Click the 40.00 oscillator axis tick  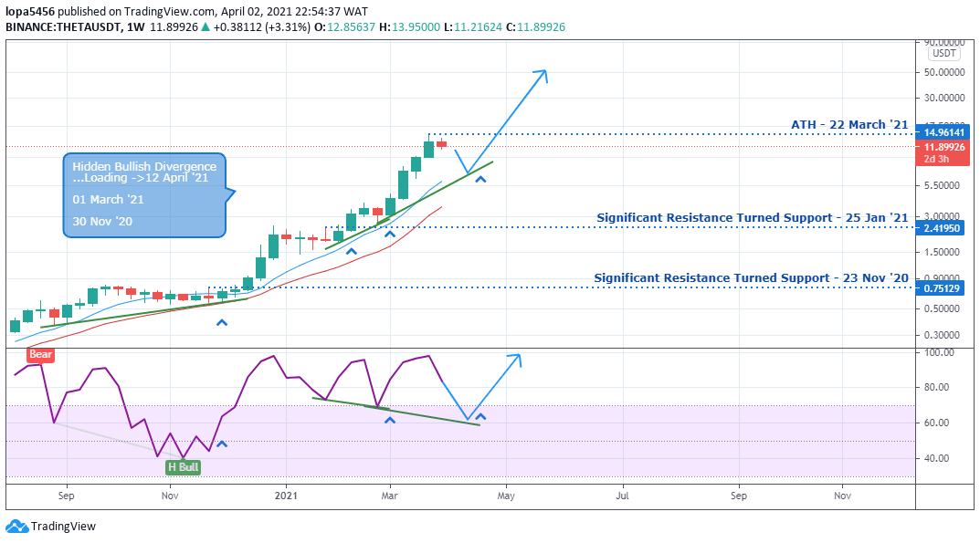(x=936, y=458)
